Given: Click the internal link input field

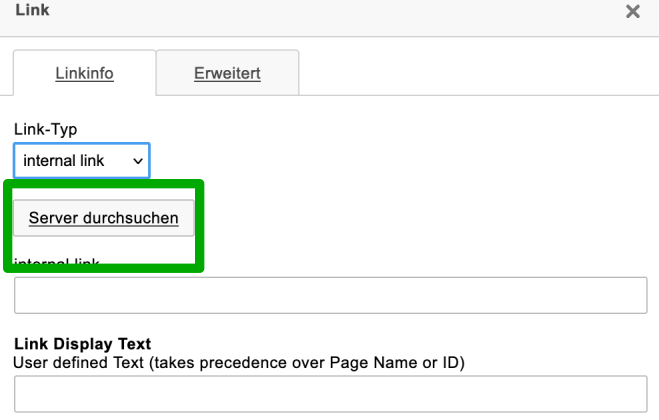Looking at the screenshot, I should pyautogui.click(x=330, y=296).
